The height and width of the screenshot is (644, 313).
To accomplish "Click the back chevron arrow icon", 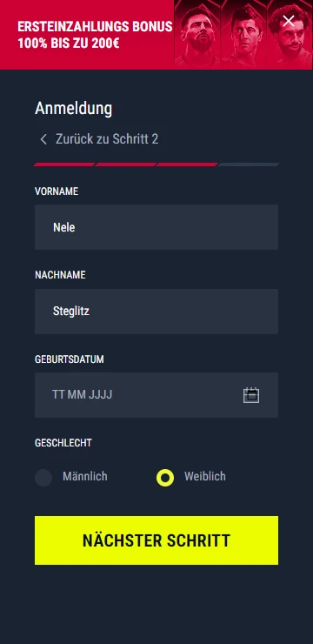I will point(43,139).
